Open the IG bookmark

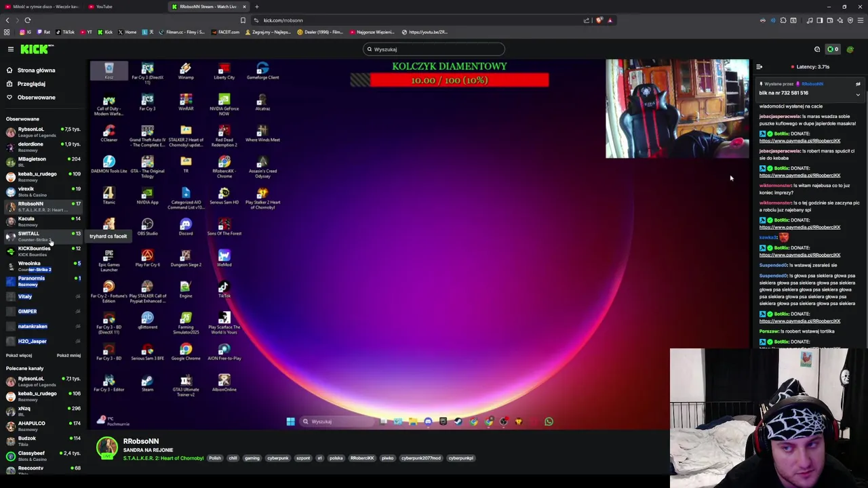pyautogui.click(x=26, y=32)
